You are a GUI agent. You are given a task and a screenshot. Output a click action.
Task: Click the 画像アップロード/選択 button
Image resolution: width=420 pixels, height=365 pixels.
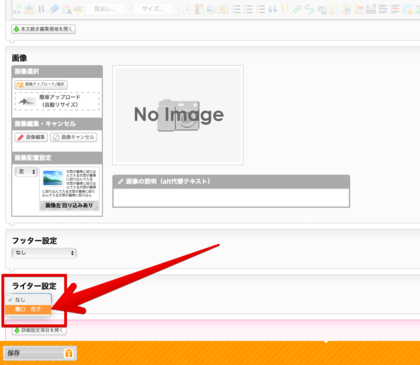pyautogui.click(x=41, y=85)
